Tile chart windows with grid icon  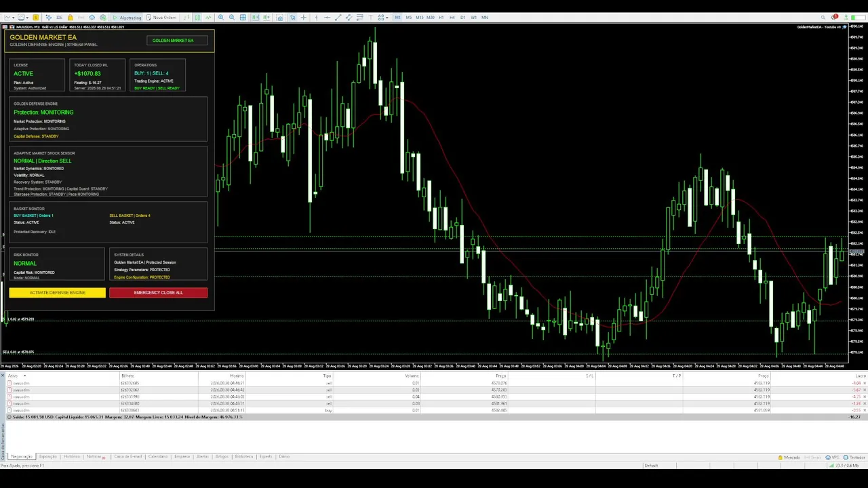(243, 18)
